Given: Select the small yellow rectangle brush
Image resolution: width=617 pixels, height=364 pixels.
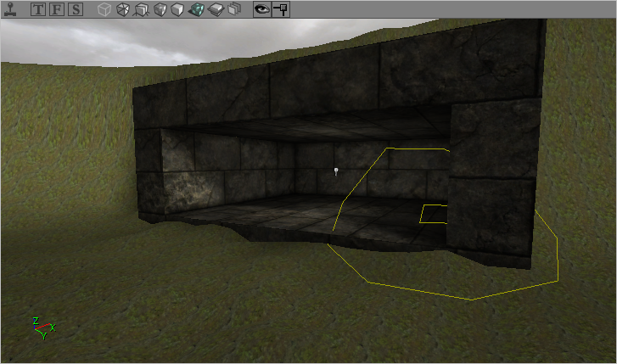Looking at the screenshot, I should [435, 213].
